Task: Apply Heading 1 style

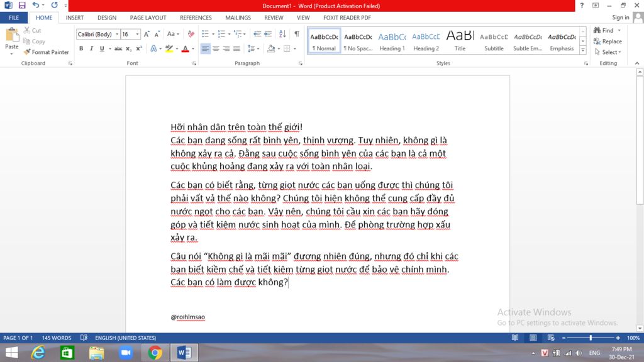Action: (x=392, y=41)
